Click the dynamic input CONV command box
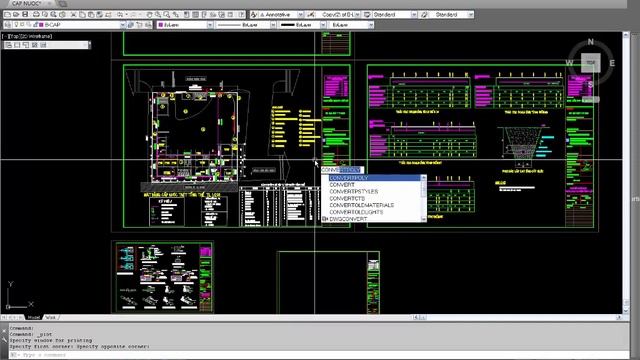The image size is (640, 360). (x=342, y=170)
